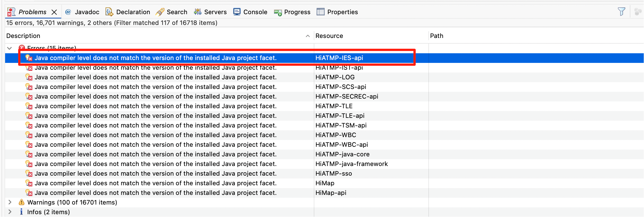The image size is (644, 217).
Task: Switch to the Declaration tab
Action: pyautogui.click(x=133, y=12)
